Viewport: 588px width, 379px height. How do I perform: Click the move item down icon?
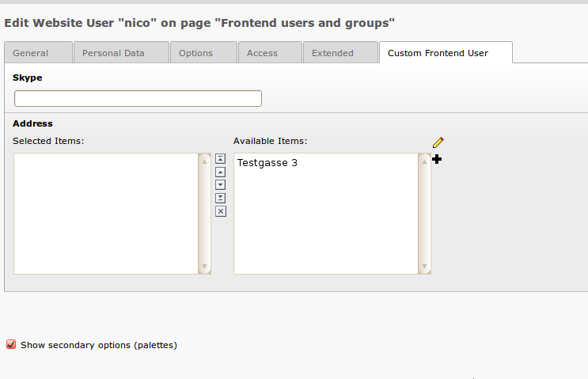click(x=221, y=184)
